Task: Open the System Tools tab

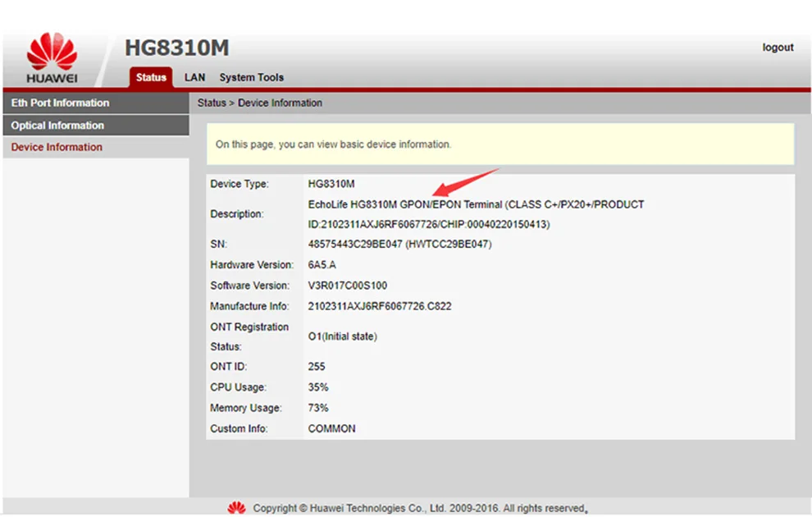Action: click(x=251, y=77)
